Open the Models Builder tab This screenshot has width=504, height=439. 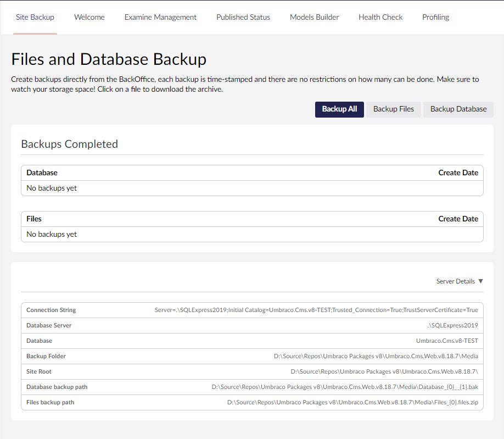point(314,17)
